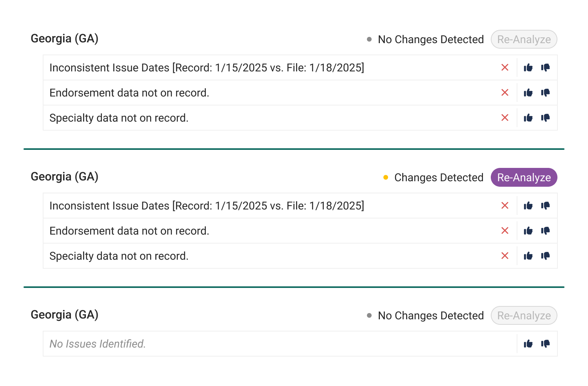This screenshot has height=386, width=588.
Task: Click the No Issues Identified text
Action: coord(98,344)
